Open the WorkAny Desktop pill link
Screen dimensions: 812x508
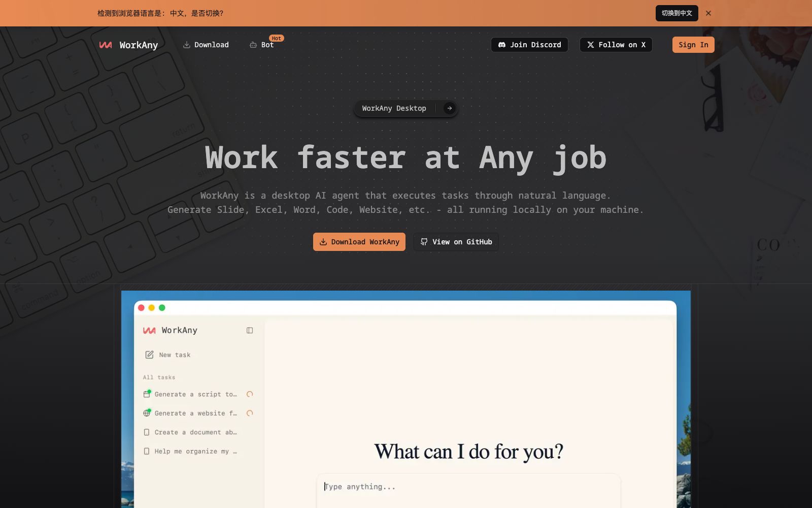[x=406, y=108]
